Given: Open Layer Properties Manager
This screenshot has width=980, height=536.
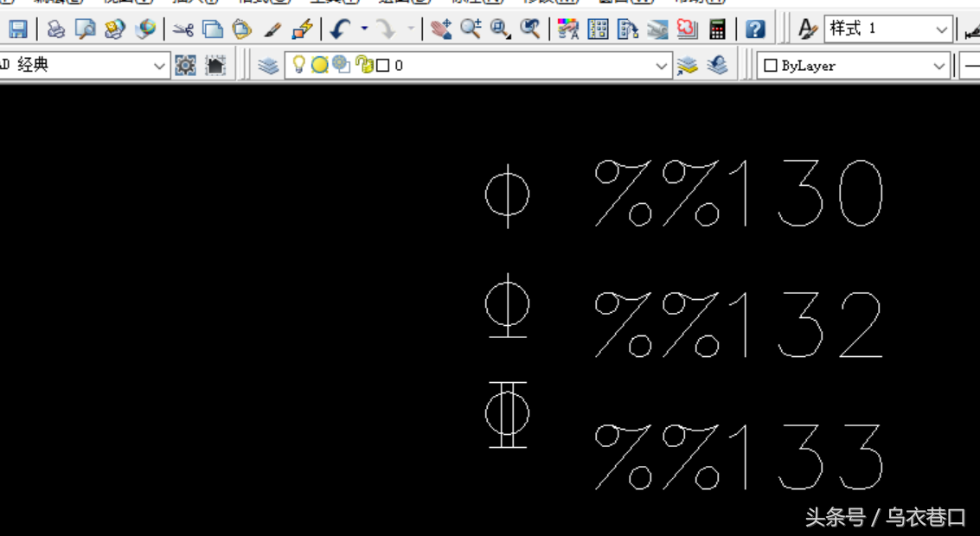Looking at the screenshot, I should (268, 65).
